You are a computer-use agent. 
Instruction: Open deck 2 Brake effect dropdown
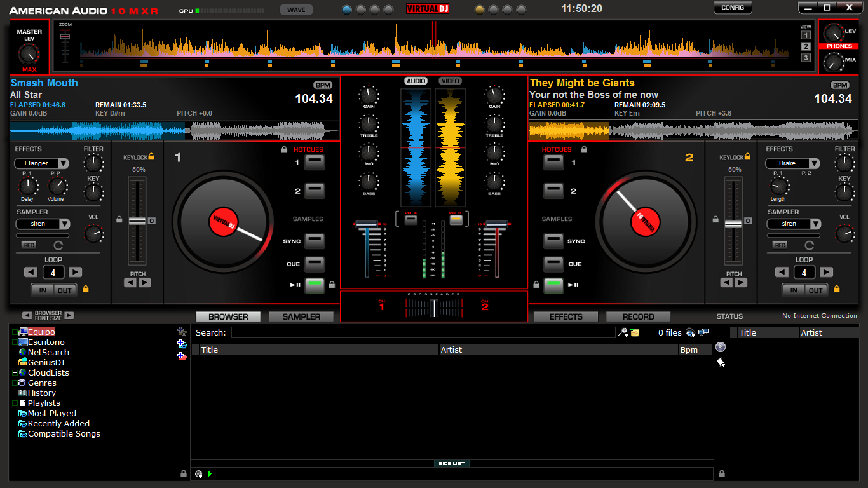tap(813, 163)
